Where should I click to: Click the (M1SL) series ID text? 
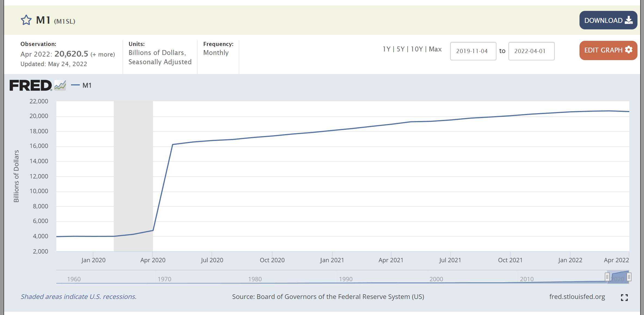tap(65, 21)
